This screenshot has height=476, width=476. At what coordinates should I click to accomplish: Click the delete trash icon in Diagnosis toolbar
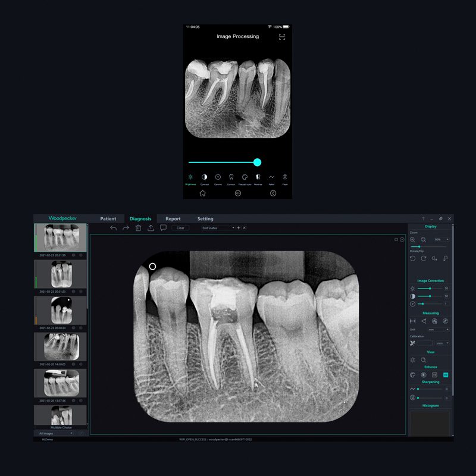[x=138, y=228]
